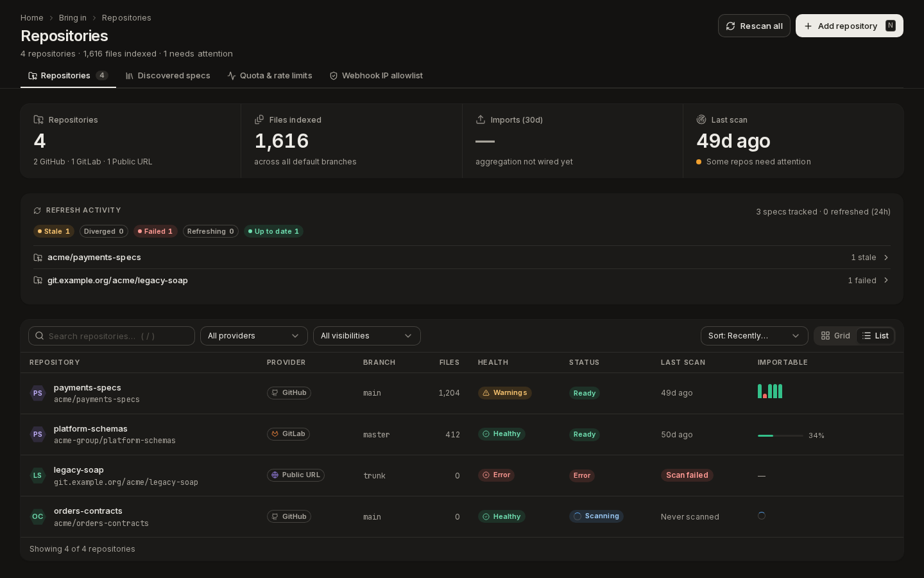
Task: Open the Bring in breadcrumb
Action: tap(73, 18)
